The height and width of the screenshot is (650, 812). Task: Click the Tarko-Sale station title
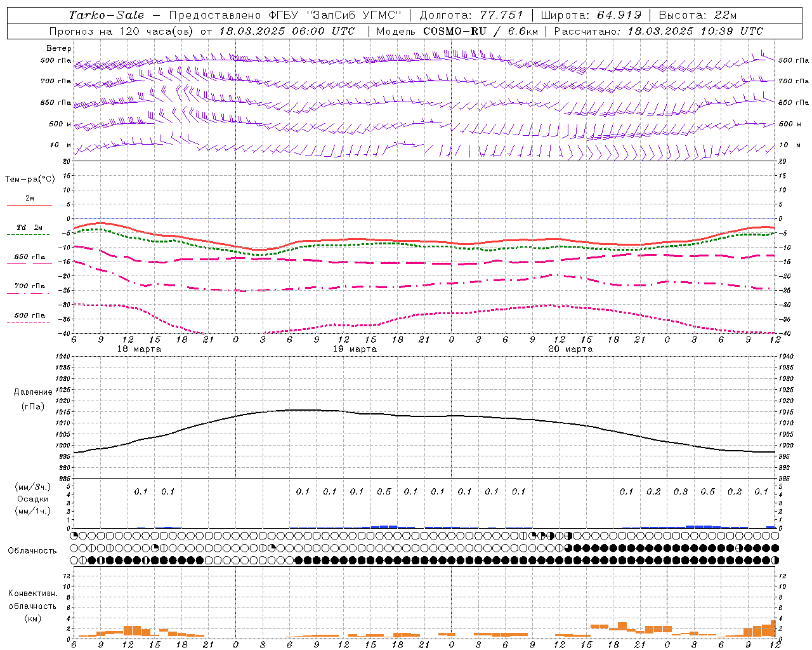point(107,15)
